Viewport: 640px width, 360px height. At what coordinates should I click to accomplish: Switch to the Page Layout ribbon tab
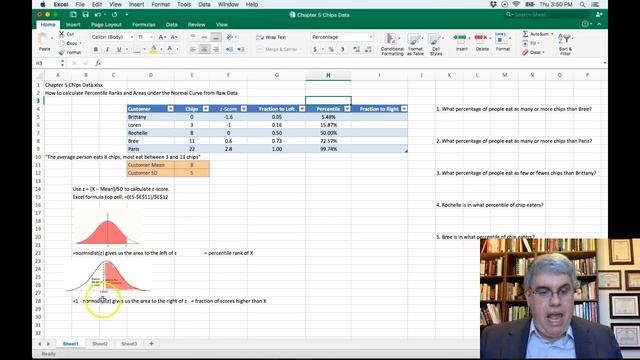click(106, 24)
